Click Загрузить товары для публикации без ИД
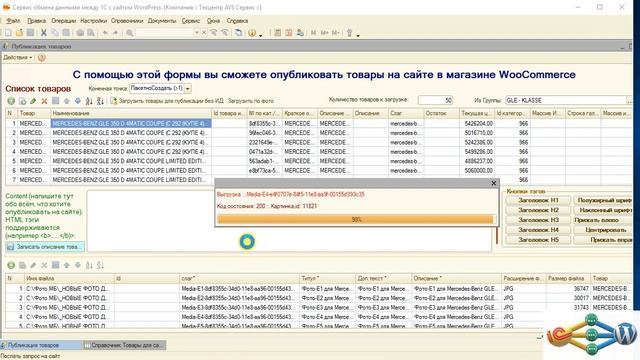 point(167,101)
